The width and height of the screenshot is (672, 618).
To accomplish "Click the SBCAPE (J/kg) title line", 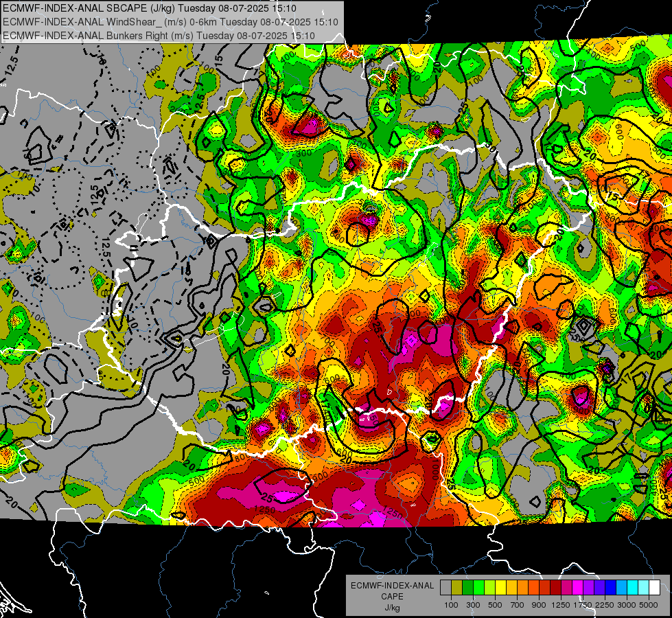I will (x=149, y=8).
